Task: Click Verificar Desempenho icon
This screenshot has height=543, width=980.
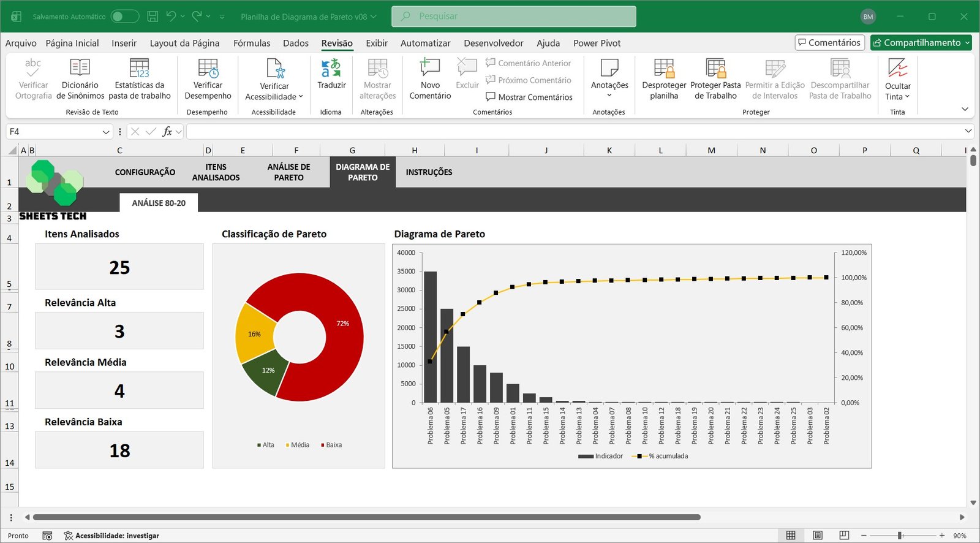Action: click(208, 69)
